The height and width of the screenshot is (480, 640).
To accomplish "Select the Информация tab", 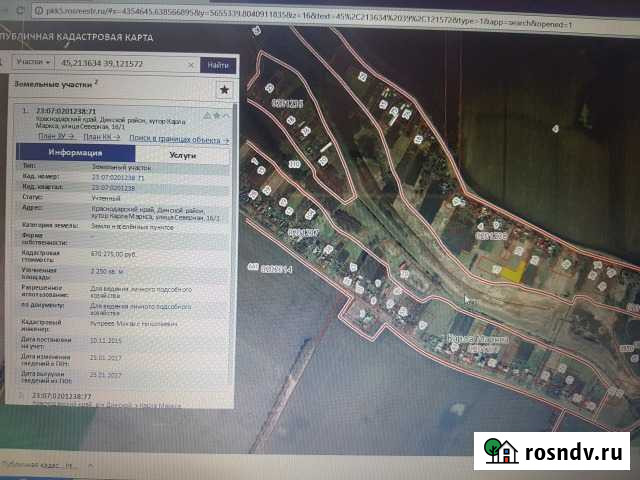I will coord(75,153).
